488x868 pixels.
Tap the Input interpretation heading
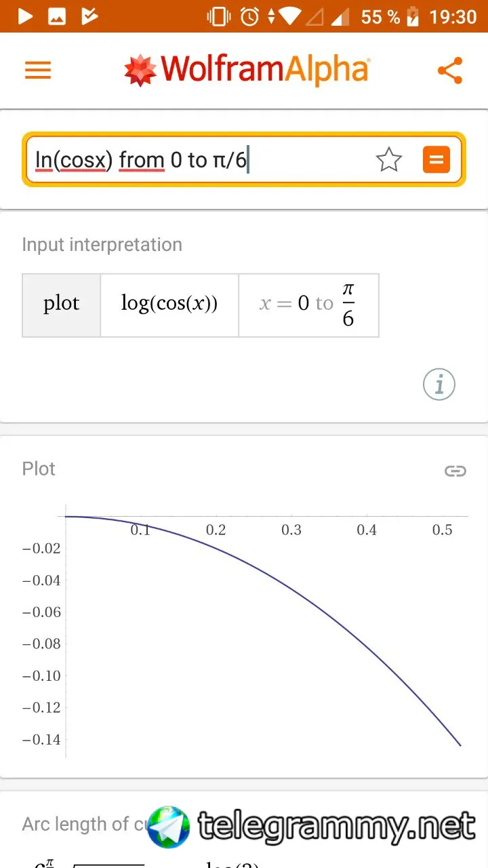click(x=102, y=245)
